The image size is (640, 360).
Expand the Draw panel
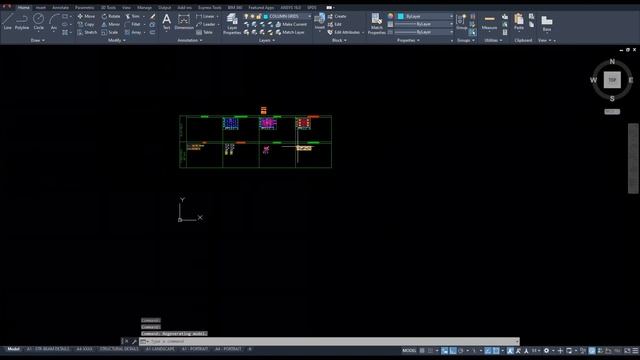[x=38, y=40]
